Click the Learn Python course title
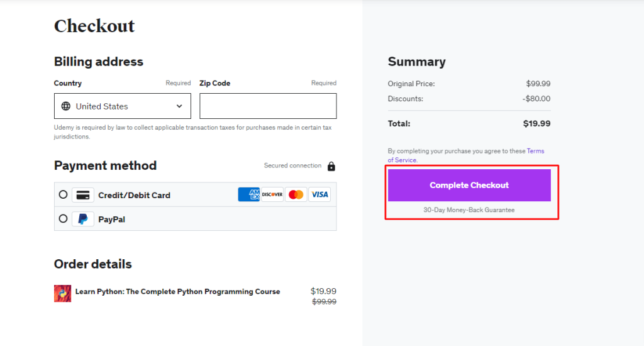Viewport: 644px width, 346px height. tap(178, 292)
